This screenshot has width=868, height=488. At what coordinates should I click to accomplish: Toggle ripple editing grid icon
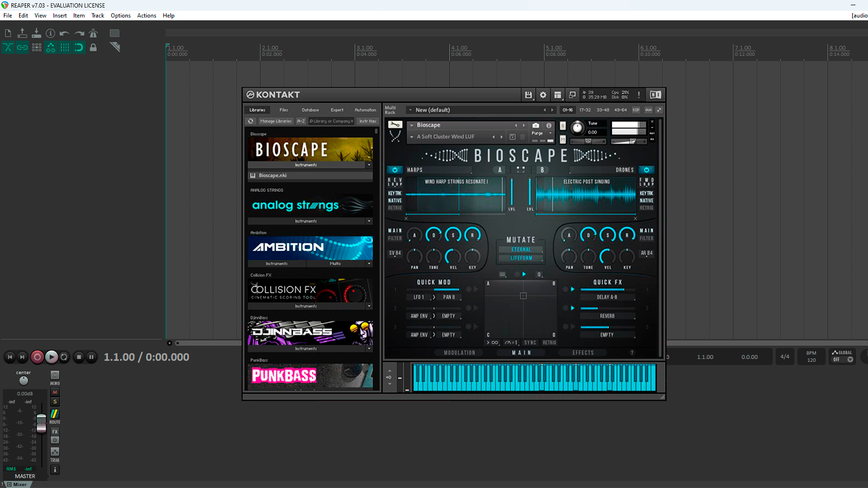point(36,47)
